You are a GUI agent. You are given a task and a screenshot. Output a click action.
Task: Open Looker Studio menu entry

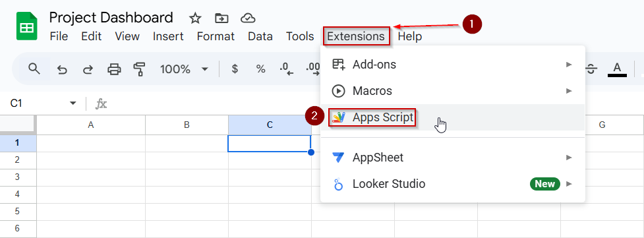[453, 184]
